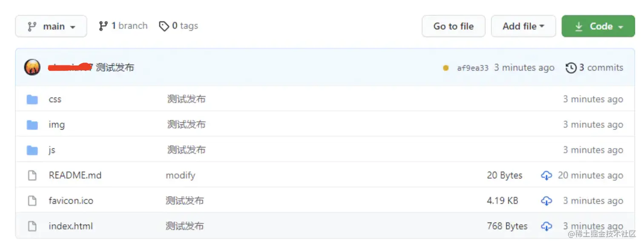Open commit hash af9ea33
This screenshot has height=246, width=644.
point(472,68)
